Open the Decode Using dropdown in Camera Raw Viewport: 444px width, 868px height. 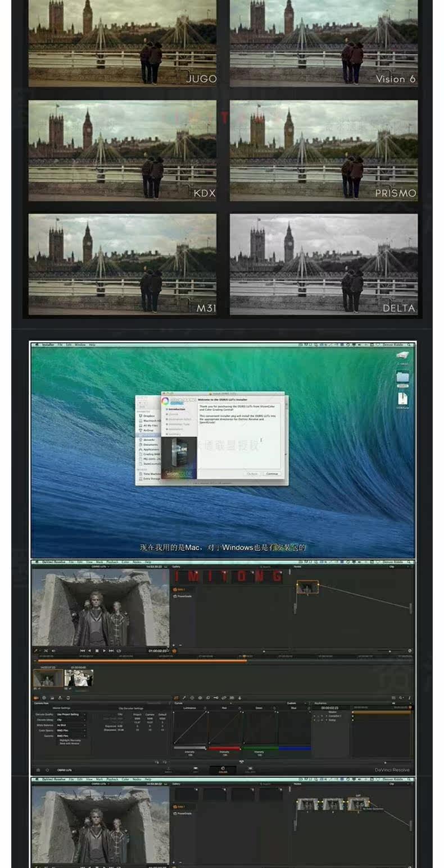point(71,720)
